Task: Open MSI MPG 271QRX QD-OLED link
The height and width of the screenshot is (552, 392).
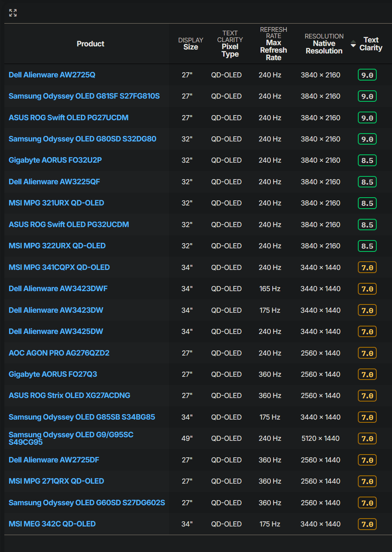Action: (x=57, y=481)
